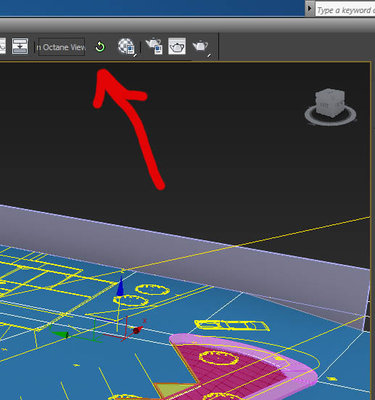Click the Open Octane Viewport button
The height and width of the screenshot is (400, 375).
pyautogui.click(x=61, y=47)
